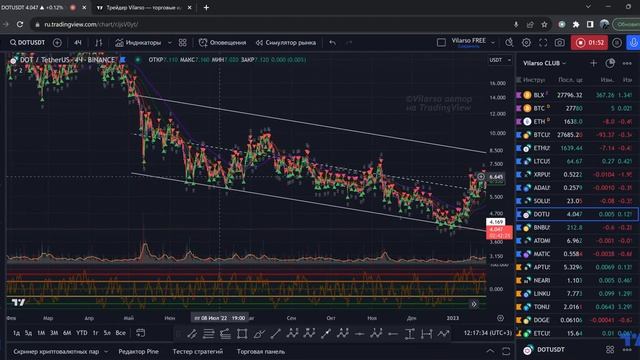Viewport: 640px width, 360px height.
Task: Open the Vilarso CLUB watchlist dropdown
Action: pos(544,63)
